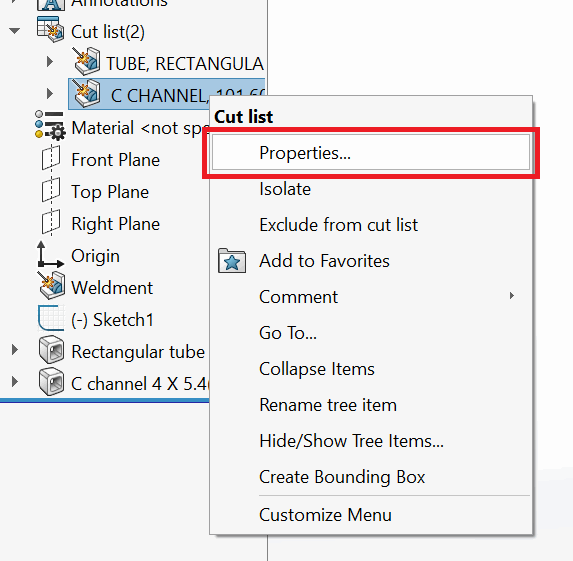
Task: Collapse the Cut list(2) folder
Action: tap(15, 31)
